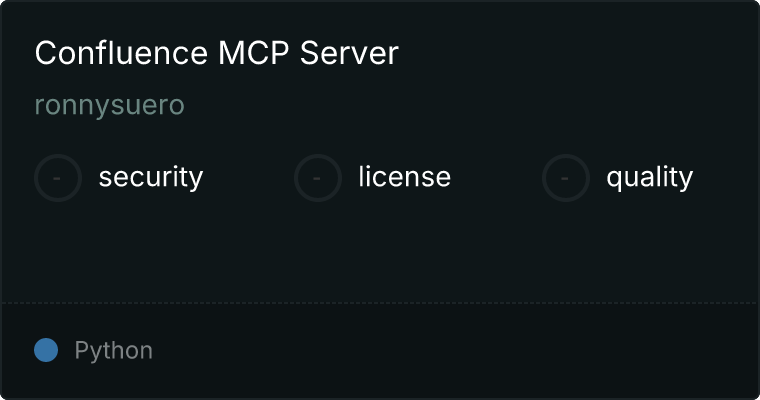This screenshot has height=400, width=760.
Task: Click the dash inside the quality circle
Action: point(565,178)
